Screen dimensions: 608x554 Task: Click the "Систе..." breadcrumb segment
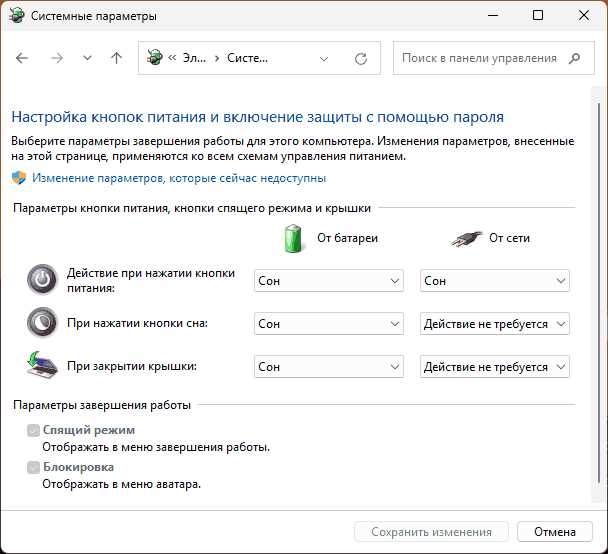click(247, 58)
